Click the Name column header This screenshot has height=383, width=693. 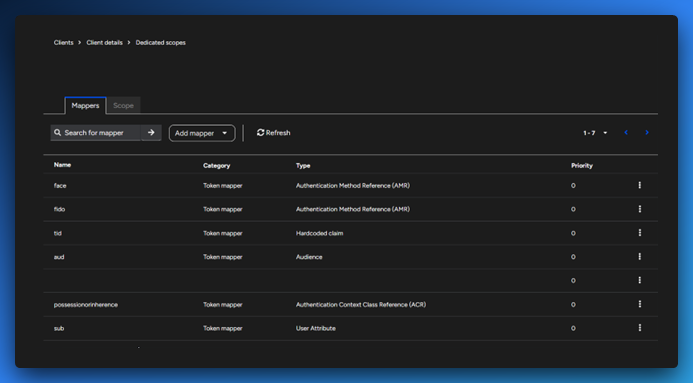coord(62,165)
